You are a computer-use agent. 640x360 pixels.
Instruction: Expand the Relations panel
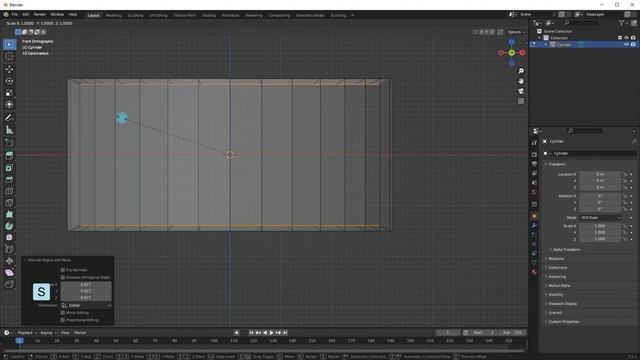point(556,259)
